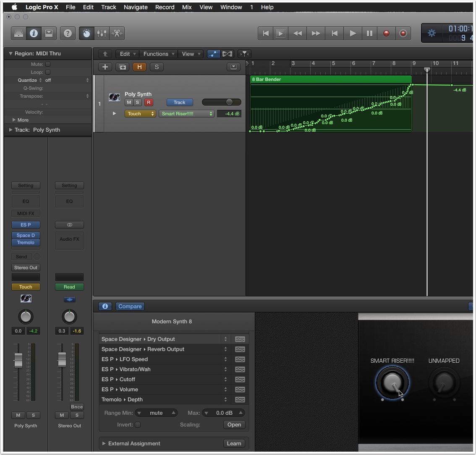
Task: Expand the Track Poly Synth section
Action: point(10,130)
